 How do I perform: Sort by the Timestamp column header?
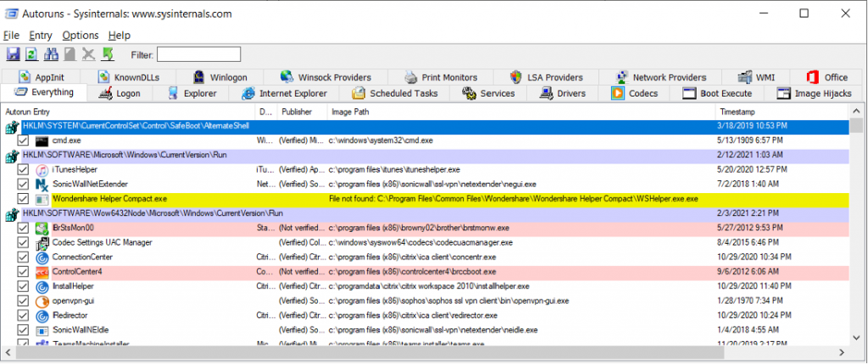coord(782,112)
